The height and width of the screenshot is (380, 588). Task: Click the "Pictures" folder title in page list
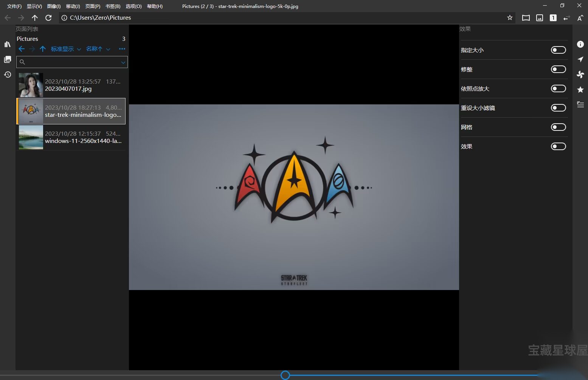pos(27,39)
